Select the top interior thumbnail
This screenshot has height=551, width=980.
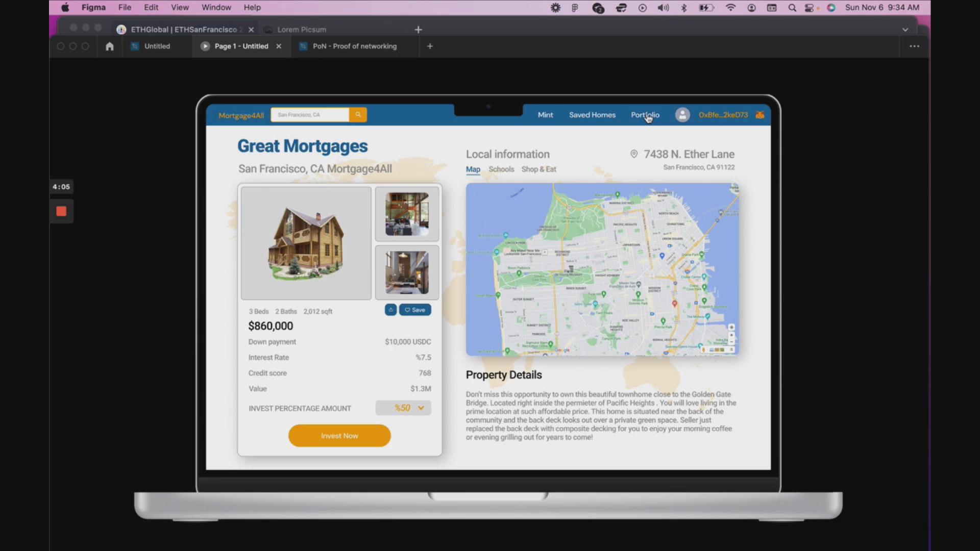tap(407, 214)
